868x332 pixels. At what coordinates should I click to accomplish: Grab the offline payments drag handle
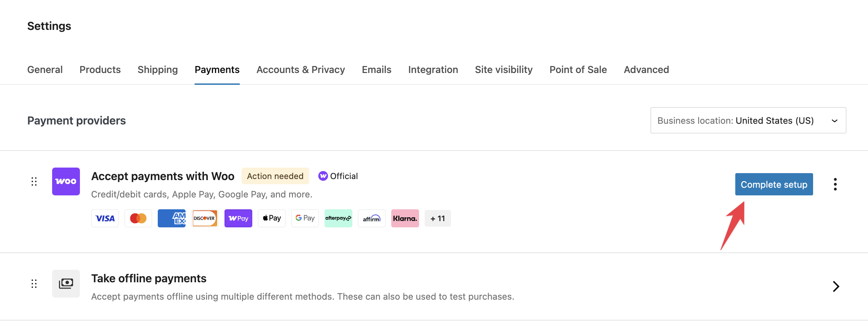point(34,284)
